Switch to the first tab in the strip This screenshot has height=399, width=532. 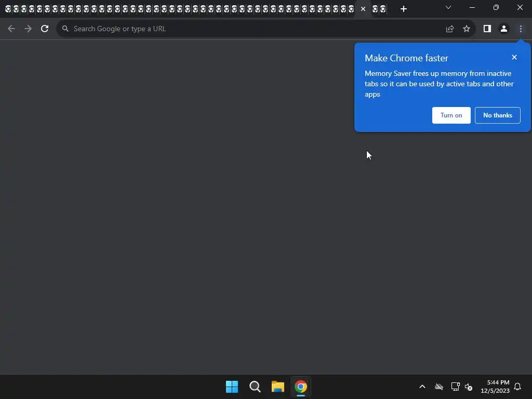tap(8, 9)
